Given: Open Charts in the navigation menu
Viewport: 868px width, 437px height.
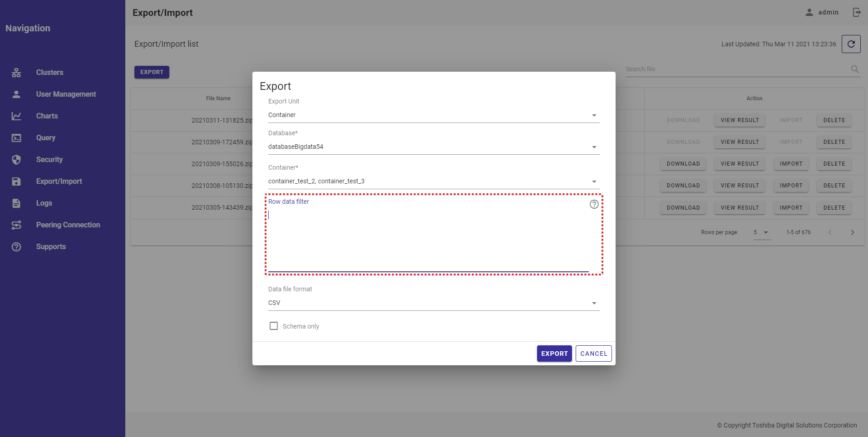Looking at the screenshot, I should [47, 116].
